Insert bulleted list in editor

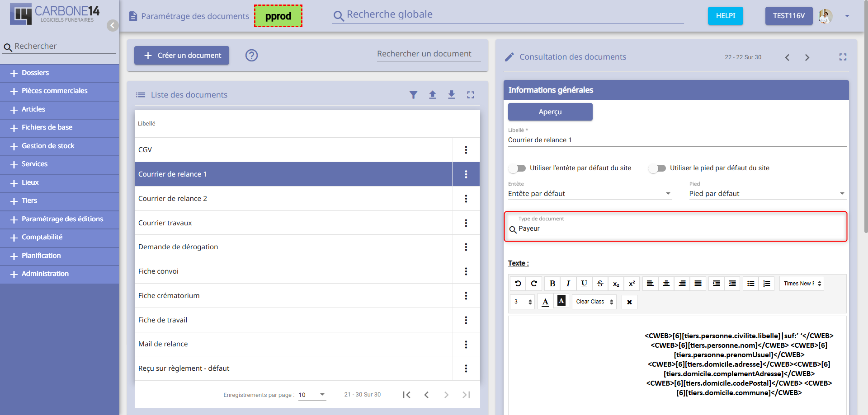751,284
